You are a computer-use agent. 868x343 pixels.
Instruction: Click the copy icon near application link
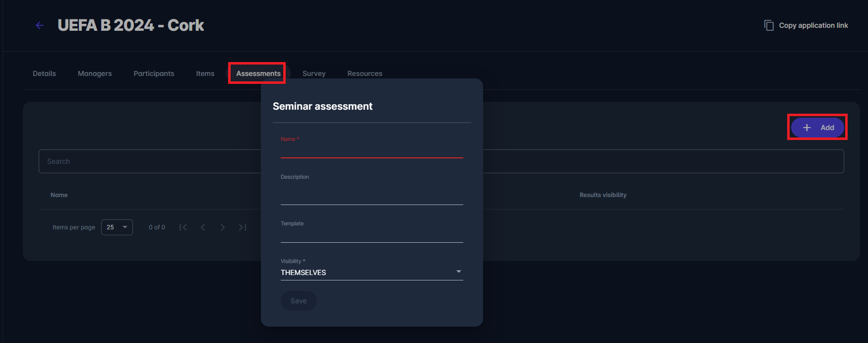(768, 25)
